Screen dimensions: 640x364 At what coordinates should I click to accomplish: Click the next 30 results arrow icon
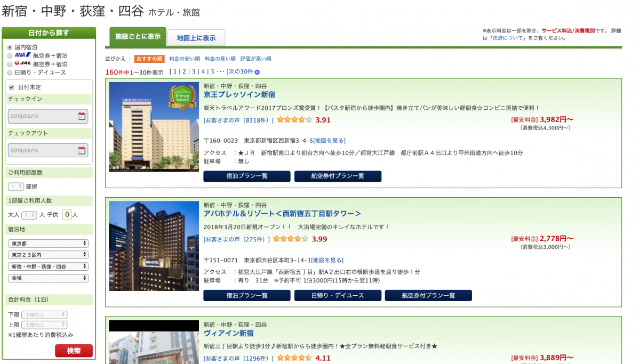(x=257, y=72)
